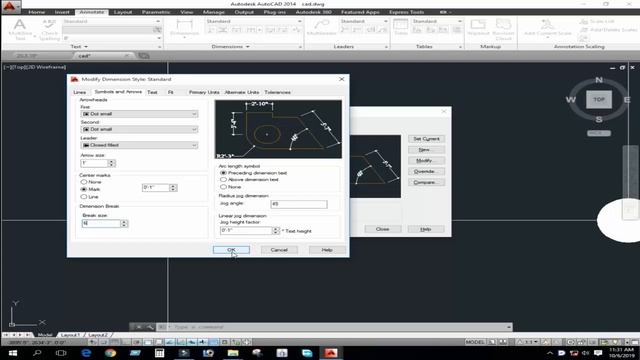Click the Break size stepper arrows
Screen dimensions: 640x360
pyautogui.click(x=124, y=224)
